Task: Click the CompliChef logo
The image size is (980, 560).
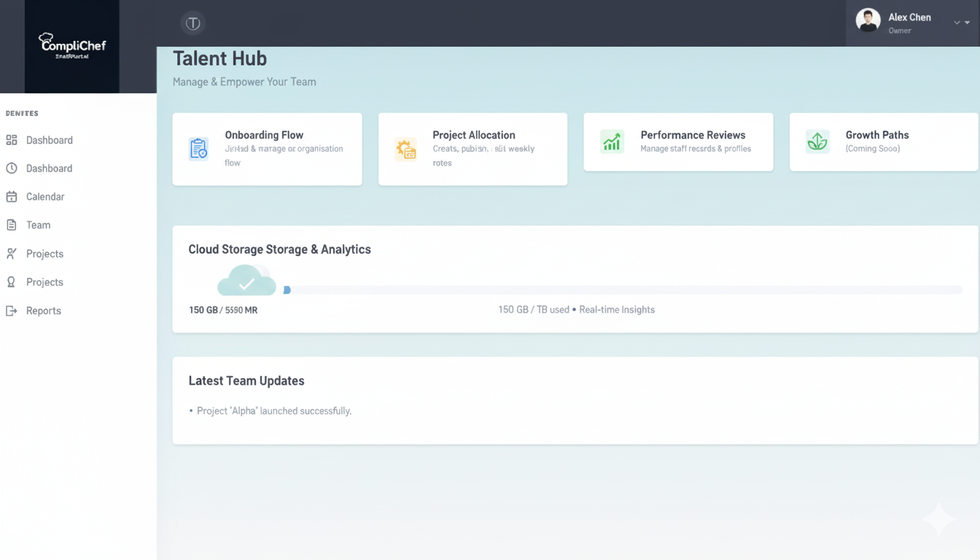Action: 72,47
